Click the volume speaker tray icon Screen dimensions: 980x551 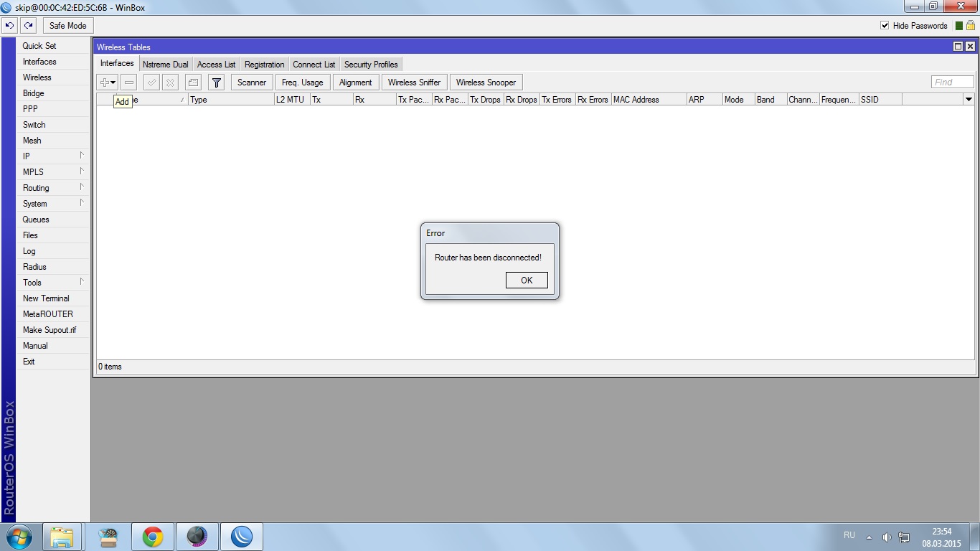[x=887, y=537]
